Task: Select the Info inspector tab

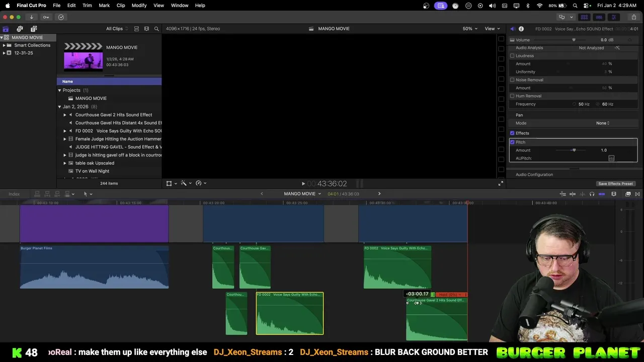Action: pos(521,29)
